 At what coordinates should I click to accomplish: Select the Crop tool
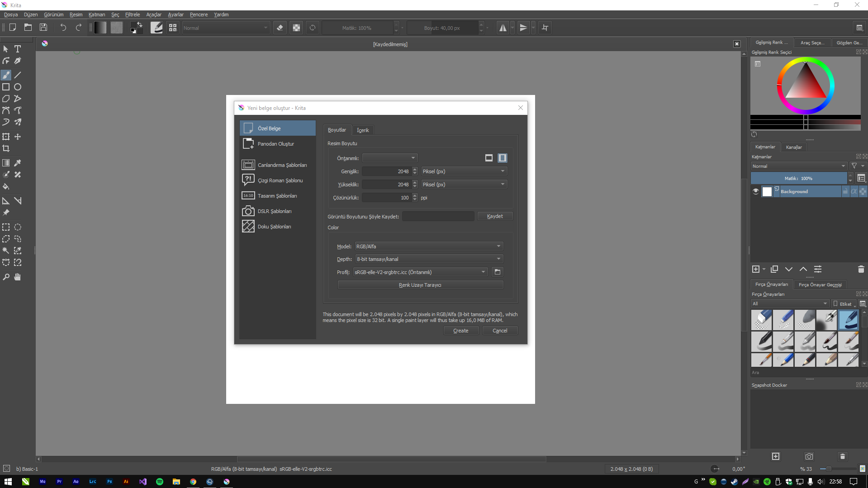(x=6, y=148)
